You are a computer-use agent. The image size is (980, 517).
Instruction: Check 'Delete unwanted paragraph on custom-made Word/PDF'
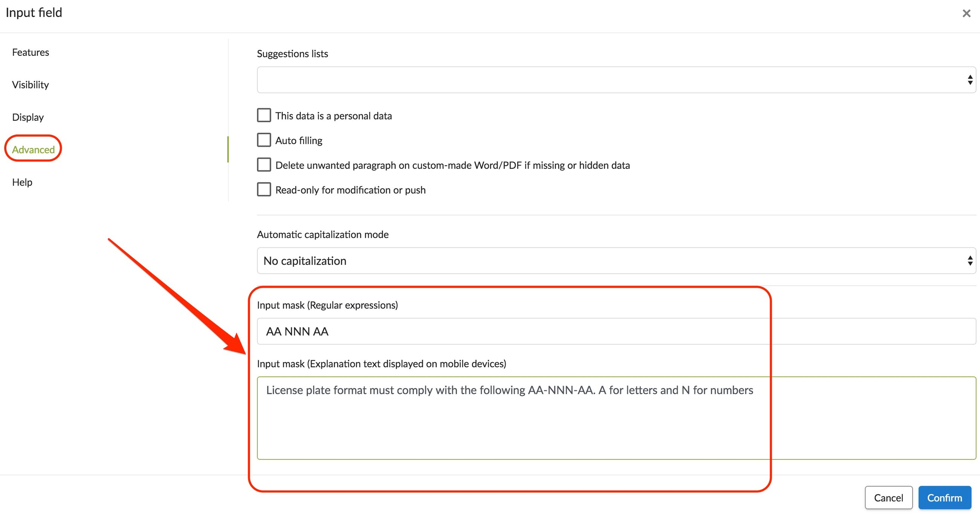pos(263,164)
